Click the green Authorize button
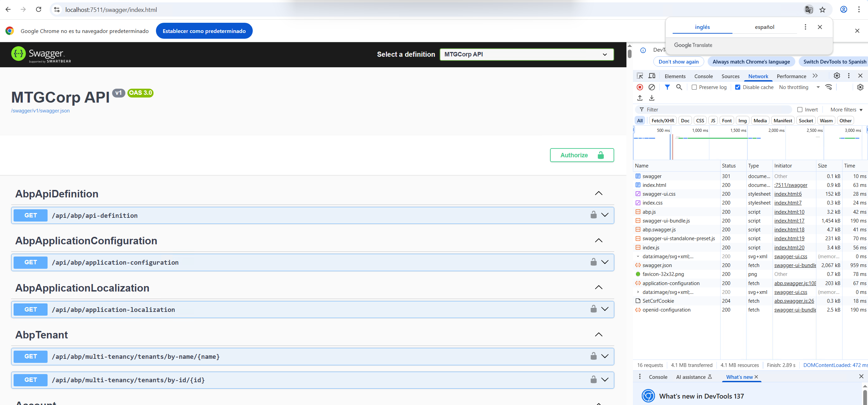This screenshot has width=868, height=405. pos(582,155)
